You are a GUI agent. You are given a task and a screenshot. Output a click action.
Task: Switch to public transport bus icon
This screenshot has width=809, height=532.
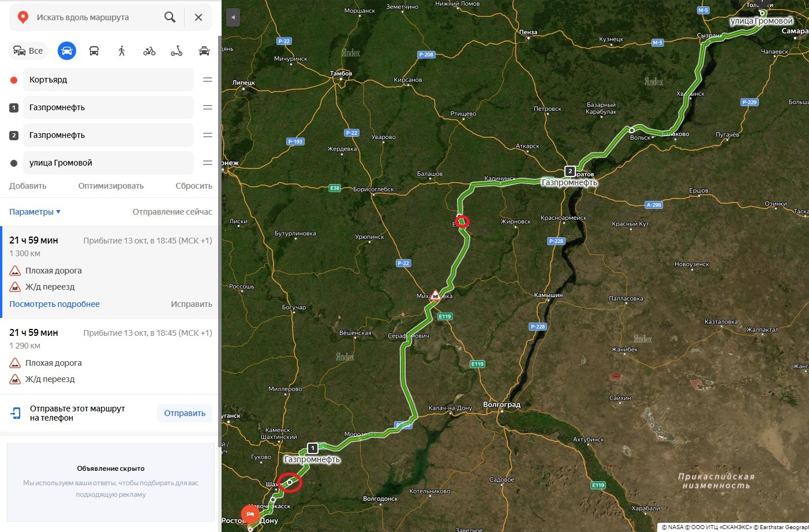(x=94, y=51)
